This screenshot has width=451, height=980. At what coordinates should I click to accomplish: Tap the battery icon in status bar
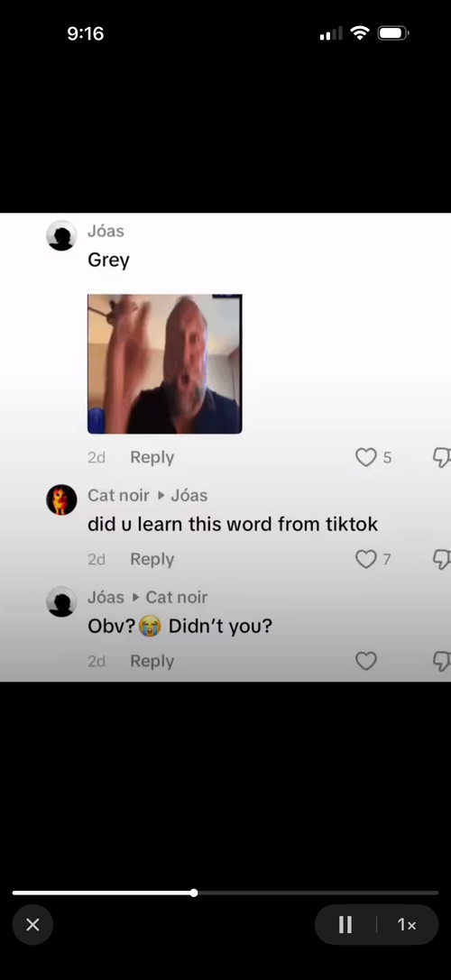click(x=393, y=33)
